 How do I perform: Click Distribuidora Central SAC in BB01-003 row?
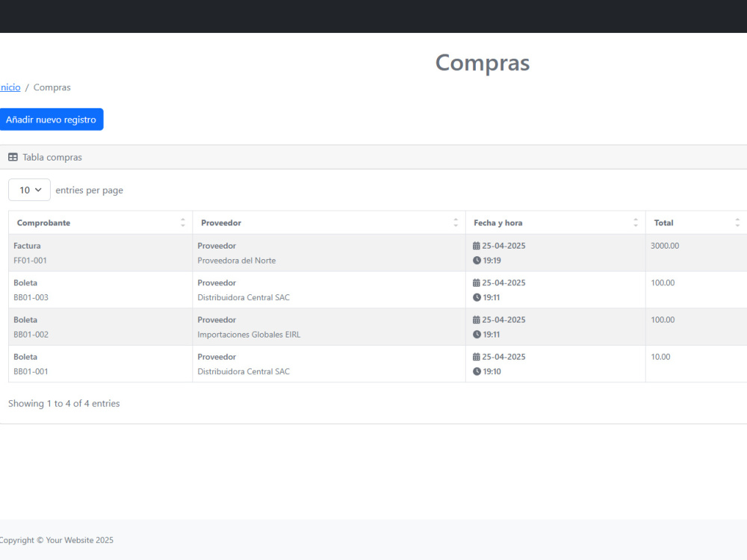tap(244, 298)
